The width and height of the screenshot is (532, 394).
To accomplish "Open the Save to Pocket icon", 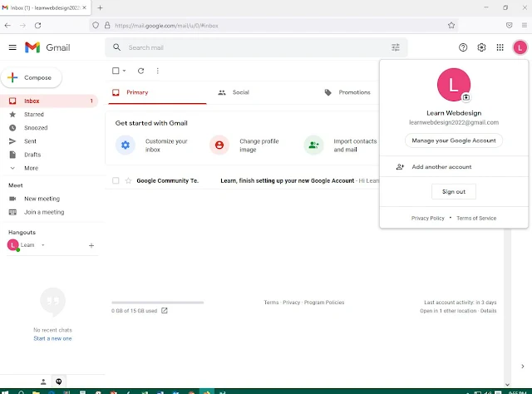I will tap(509, 26).
